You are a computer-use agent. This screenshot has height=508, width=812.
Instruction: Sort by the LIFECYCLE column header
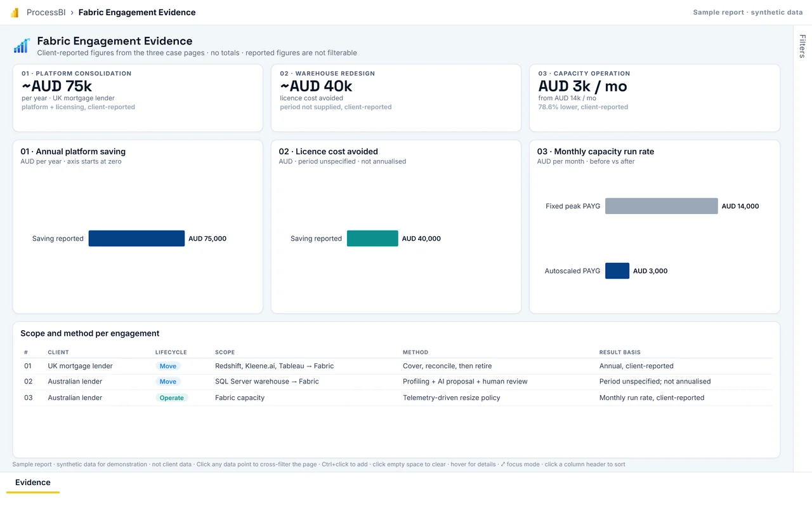[171, 352]
